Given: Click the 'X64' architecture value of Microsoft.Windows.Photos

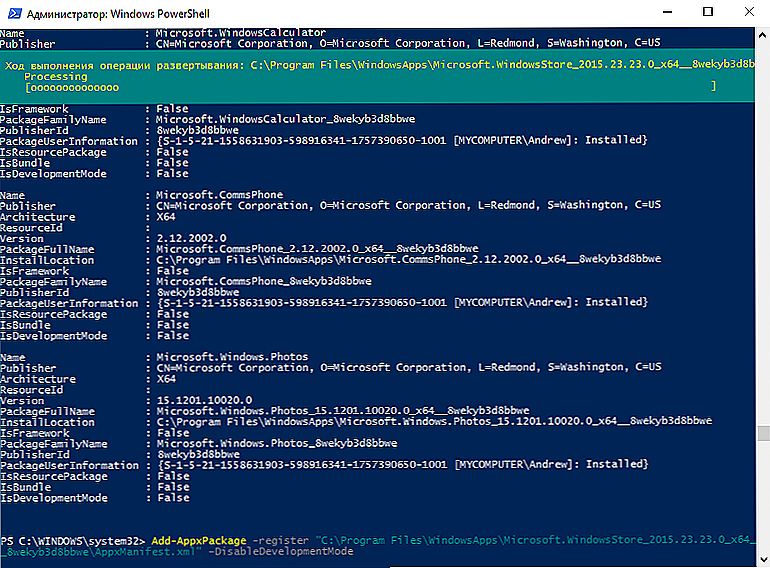Looking at the screenshot, I should pos(166,379).
